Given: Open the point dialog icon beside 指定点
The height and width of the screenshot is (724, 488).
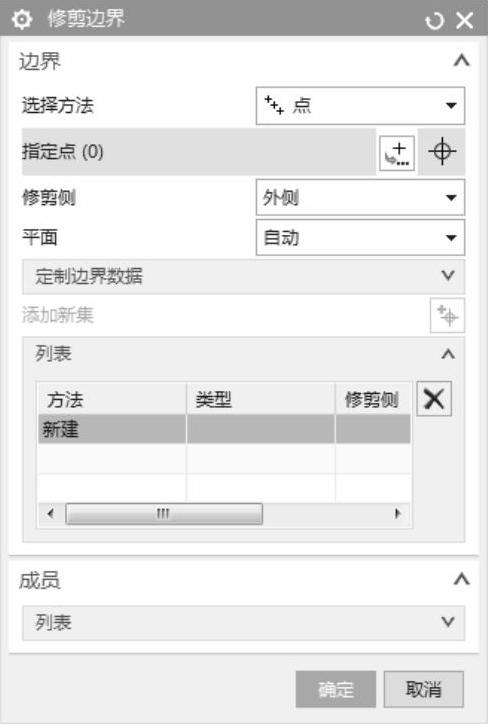Looking at the screenshot, I should (x=397, y=153).
